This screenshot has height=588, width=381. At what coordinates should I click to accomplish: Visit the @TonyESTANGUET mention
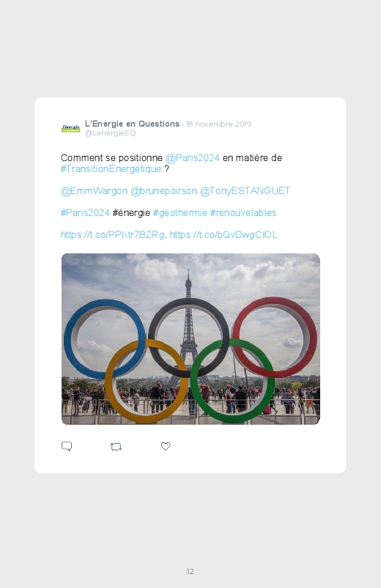coord(245,191)
